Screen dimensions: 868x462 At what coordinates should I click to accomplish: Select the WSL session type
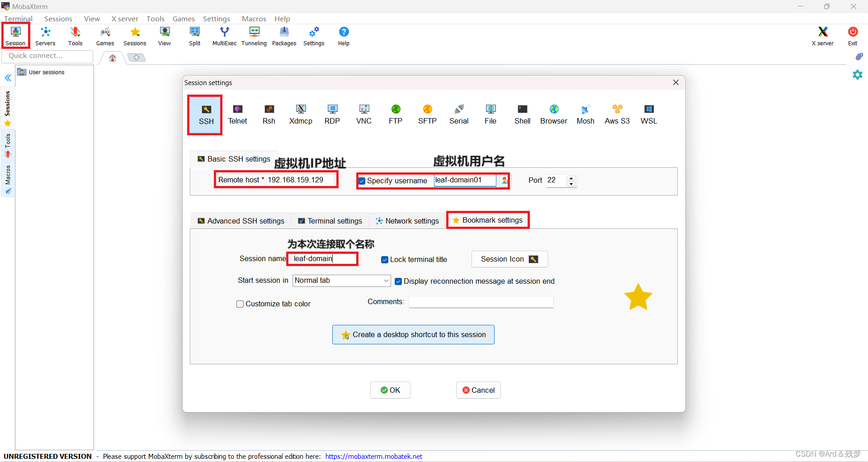pyautogui.click(x=649, y=115)
